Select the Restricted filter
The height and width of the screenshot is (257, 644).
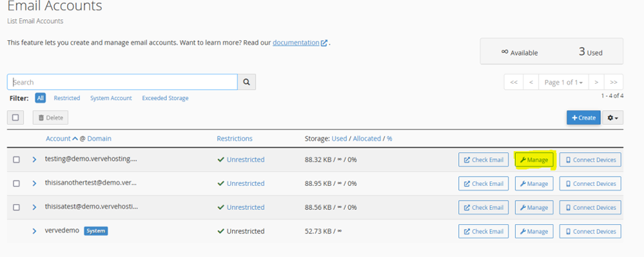[x=67, y=98]
